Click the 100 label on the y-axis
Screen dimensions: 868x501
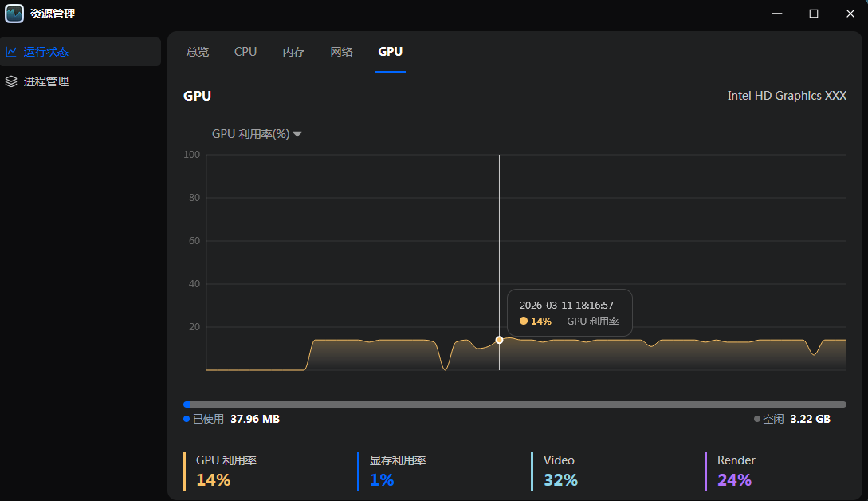click(x=191, y=155)
